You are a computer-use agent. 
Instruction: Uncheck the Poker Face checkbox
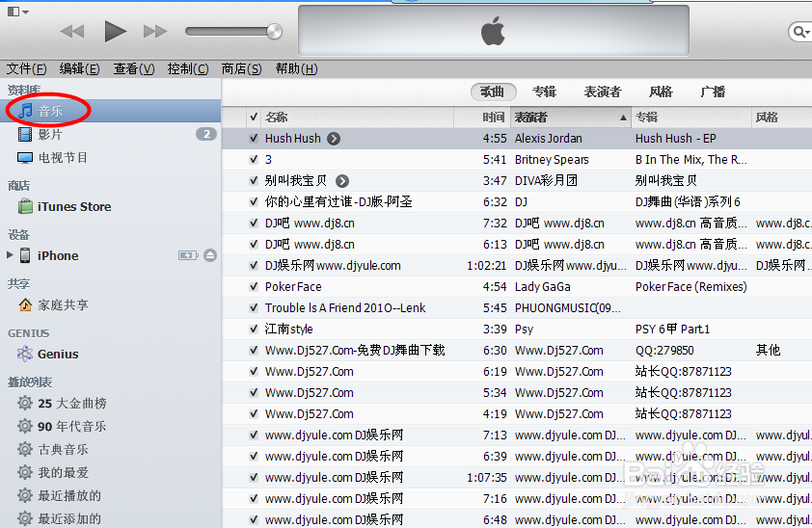click(254, 287)
